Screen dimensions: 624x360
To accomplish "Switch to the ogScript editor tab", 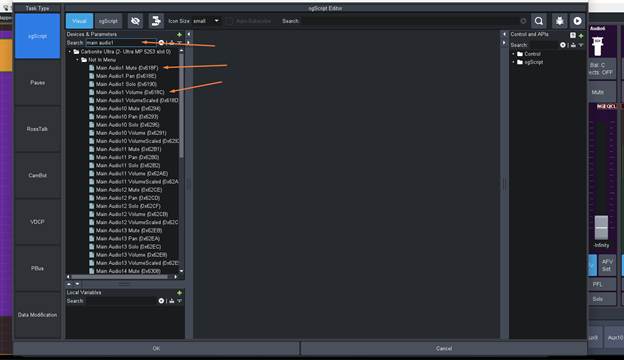I will [x=108, y=21].
